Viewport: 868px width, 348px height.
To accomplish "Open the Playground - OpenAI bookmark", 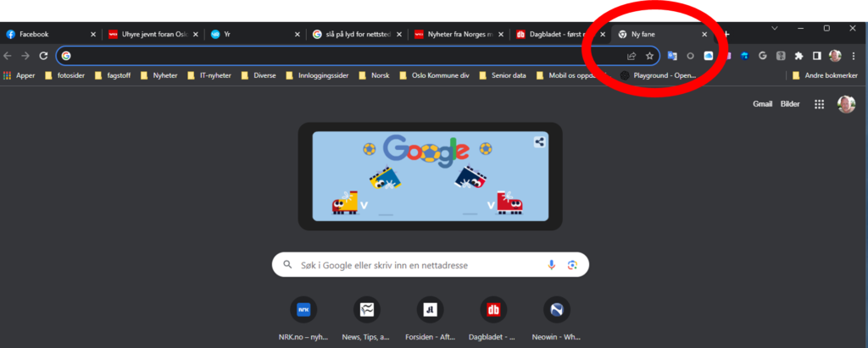I will pyautogui.click(x=658, y=75).
